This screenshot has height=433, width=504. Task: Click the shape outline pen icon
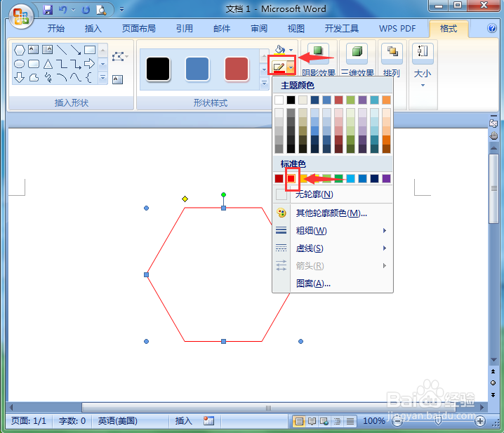click(x=279, y=67)
